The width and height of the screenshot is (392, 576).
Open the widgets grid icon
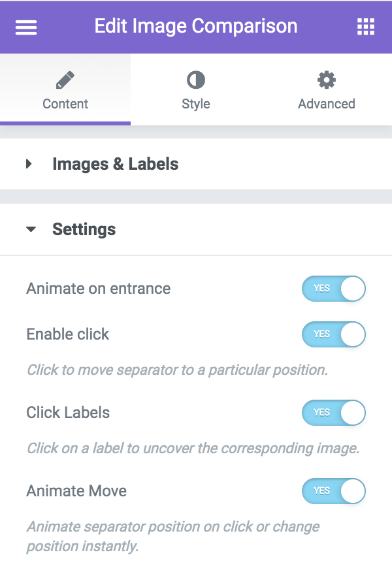[366, 27]
